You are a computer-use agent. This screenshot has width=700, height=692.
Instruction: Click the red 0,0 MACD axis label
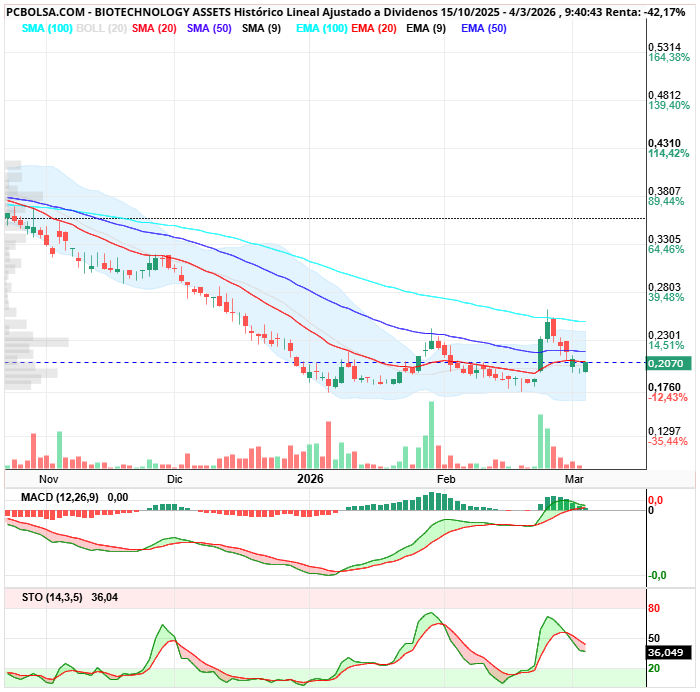(x=655, y=500)
